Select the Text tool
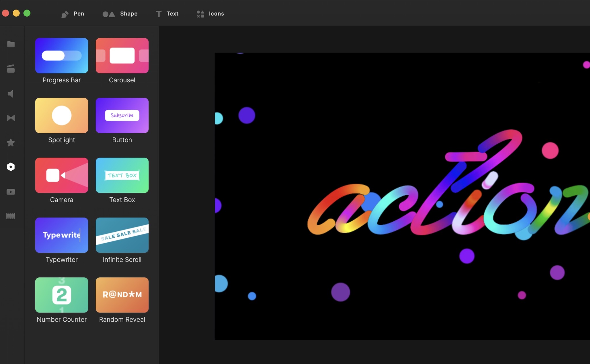The width and height of the screenshot is (590, 364). coord(167,14)
